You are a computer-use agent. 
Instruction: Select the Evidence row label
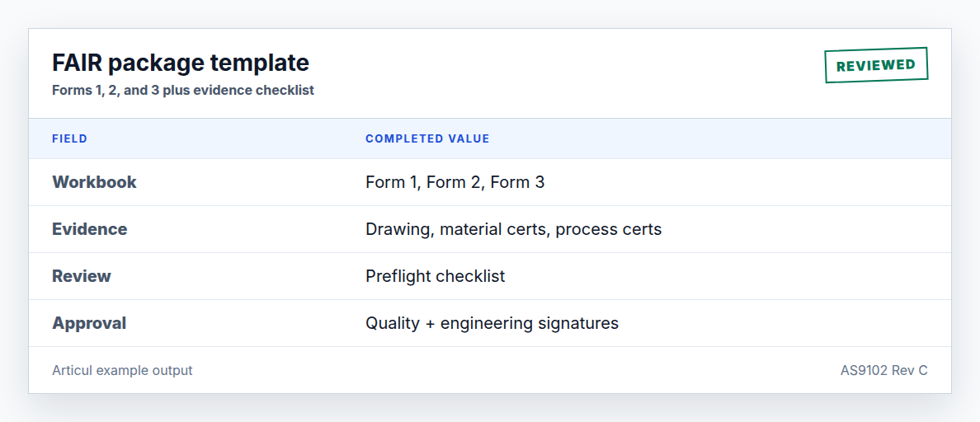[x=89, y=229]
